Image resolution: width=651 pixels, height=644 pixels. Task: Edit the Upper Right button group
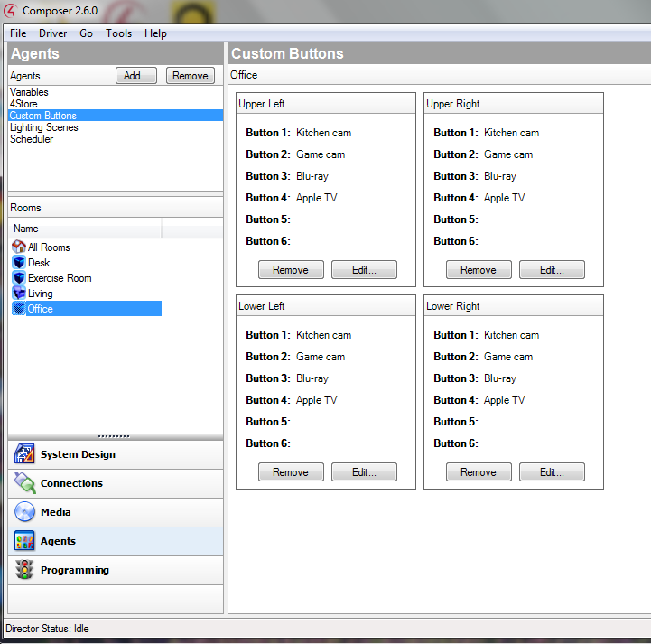click(x=552, y=270)
